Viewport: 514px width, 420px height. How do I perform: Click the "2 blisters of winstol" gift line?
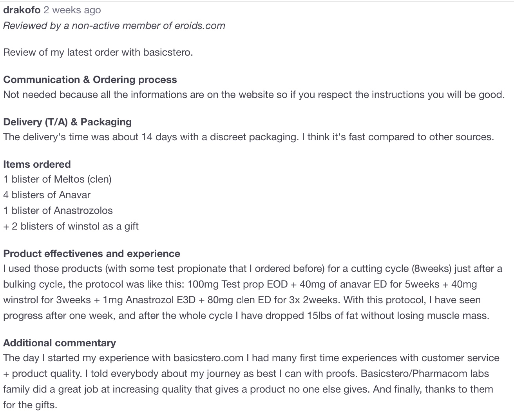click(71, 226)
